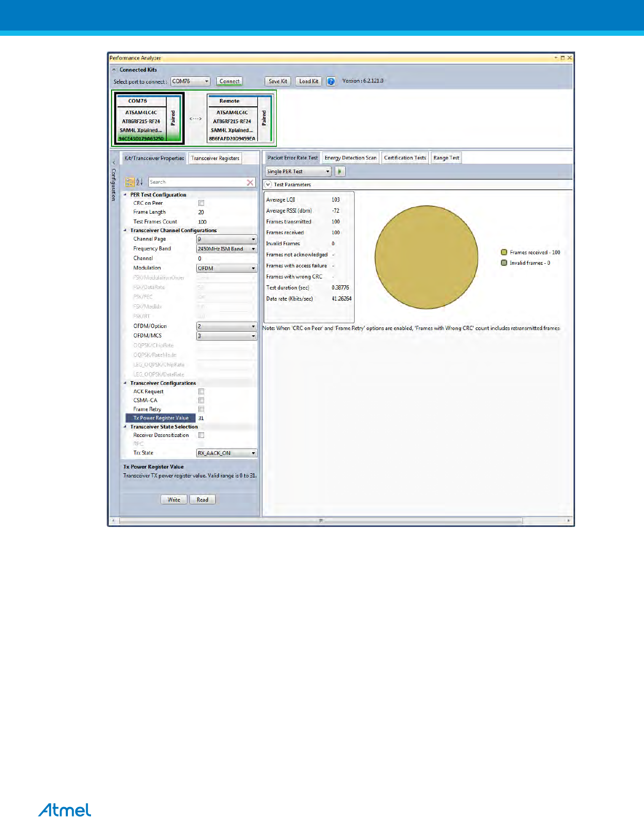Click the Version : 6.2.121.0 label
Screen dimensions: 644x817
(363, 81)
